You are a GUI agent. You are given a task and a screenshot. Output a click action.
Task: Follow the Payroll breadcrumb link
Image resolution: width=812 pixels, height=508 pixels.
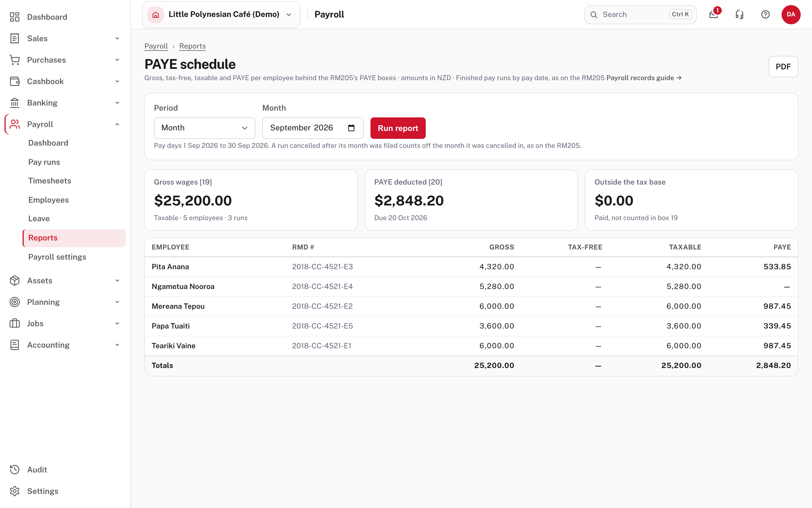click(156, 46)
